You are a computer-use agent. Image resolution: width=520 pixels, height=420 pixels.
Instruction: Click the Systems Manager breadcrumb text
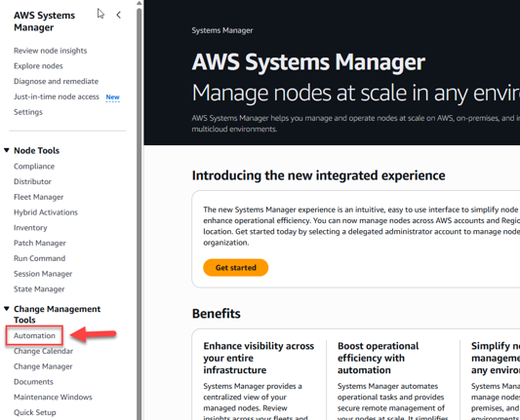pos(222,30)
